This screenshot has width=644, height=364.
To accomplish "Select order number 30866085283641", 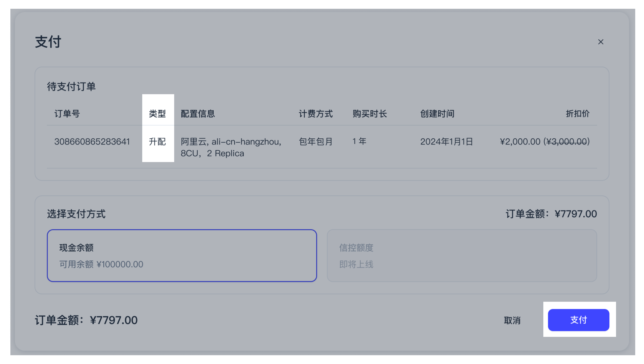I will [x=92, y=142].
